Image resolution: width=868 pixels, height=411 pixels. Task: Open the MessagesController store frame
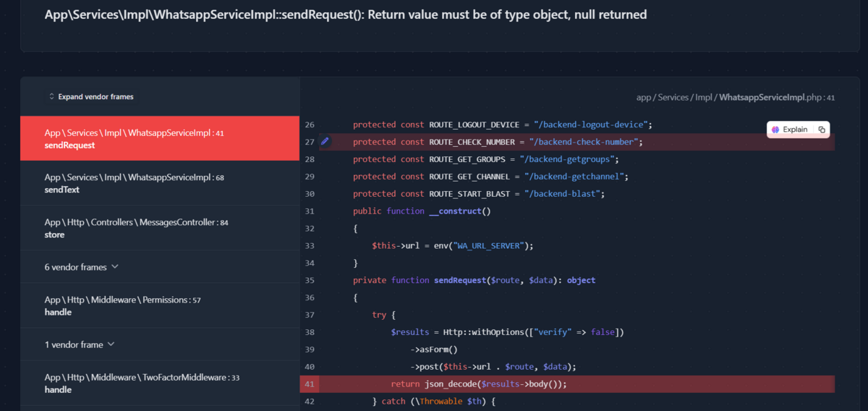[159, 228]
